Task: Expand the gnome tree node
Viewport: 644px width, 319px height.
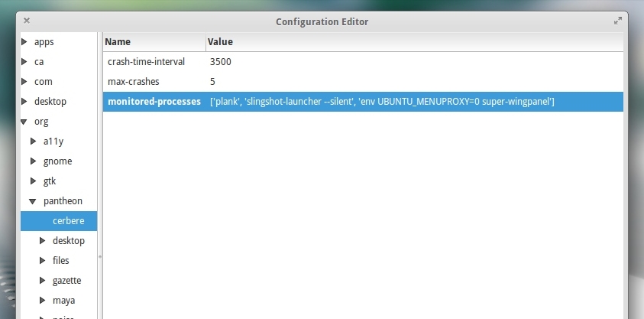Action: click(x=34, y=161)
